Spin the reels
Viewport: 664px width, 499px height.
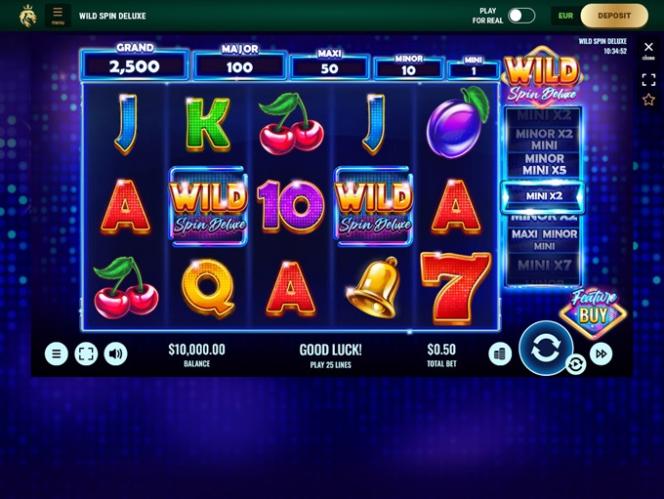(x=545, y=349)
